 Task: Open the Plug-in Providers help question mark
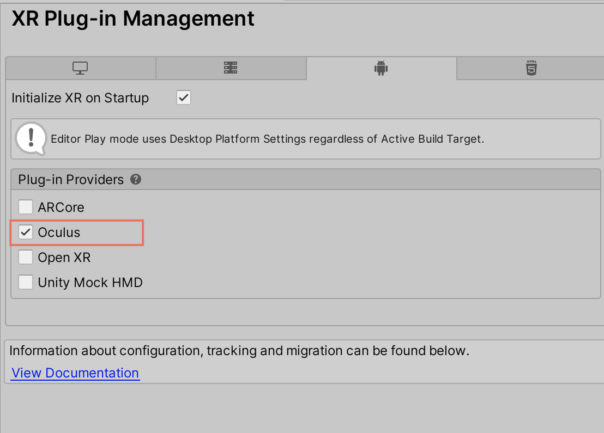coord(136,179)
